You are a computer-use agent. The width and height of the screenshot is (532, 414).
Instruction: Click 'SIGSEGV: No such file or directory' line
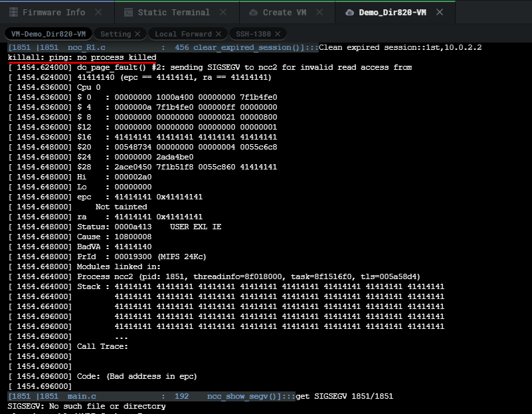[x=86, y=406]
